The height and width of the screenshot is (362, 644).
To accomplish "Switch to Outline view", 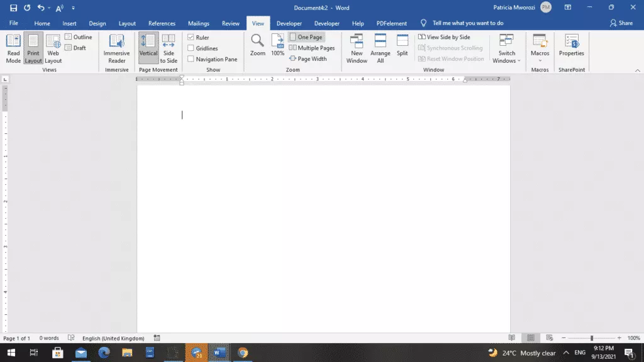I will pyautogui.click(x=79, y=37).
